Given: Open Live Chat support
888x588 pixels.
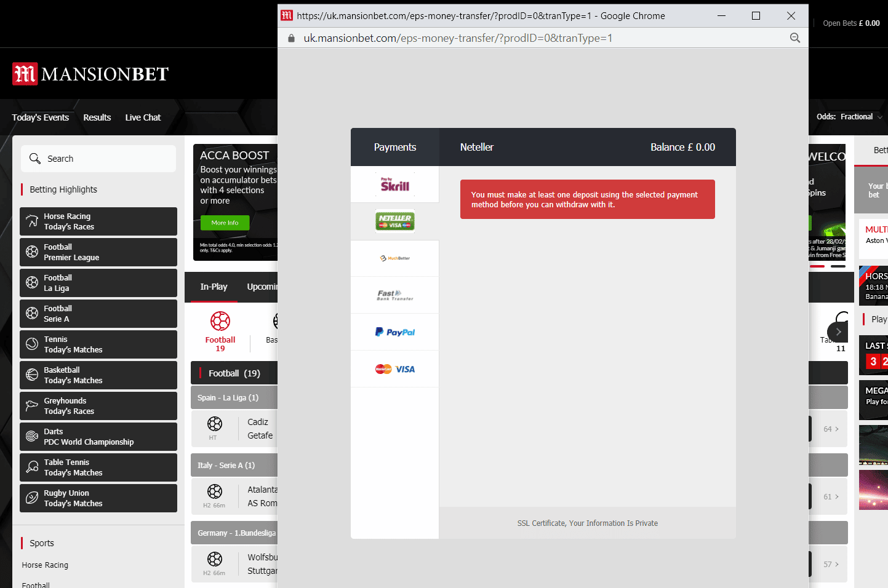Looking at the screenshot, I should pyautogui.click(x=143, y=117).
